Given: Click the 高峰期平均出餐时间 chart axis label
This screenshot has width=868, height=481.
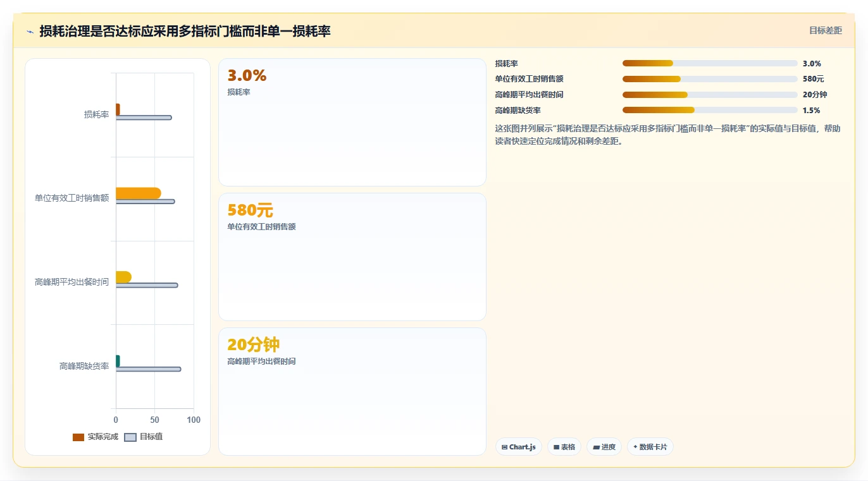Looking at the screenshot, I should pyautogui.click(x=72, y=282).
